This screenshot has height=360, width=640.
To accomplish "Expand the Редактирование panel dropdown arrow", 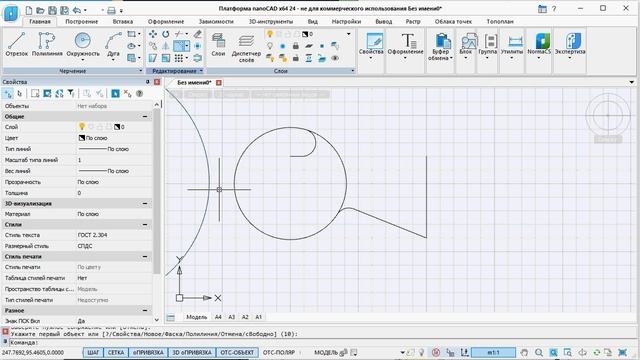I will click(x=201, y=71).
